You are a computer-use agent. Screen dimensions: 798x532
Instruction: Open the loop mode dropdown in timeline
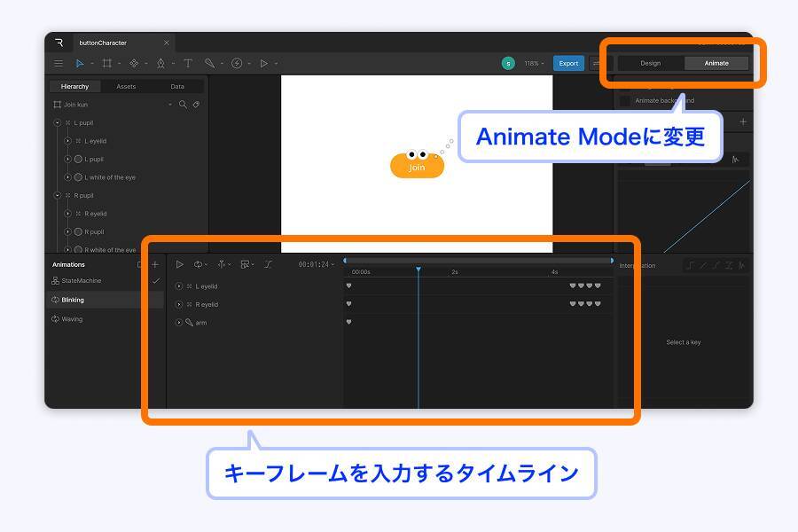point(199,264)
